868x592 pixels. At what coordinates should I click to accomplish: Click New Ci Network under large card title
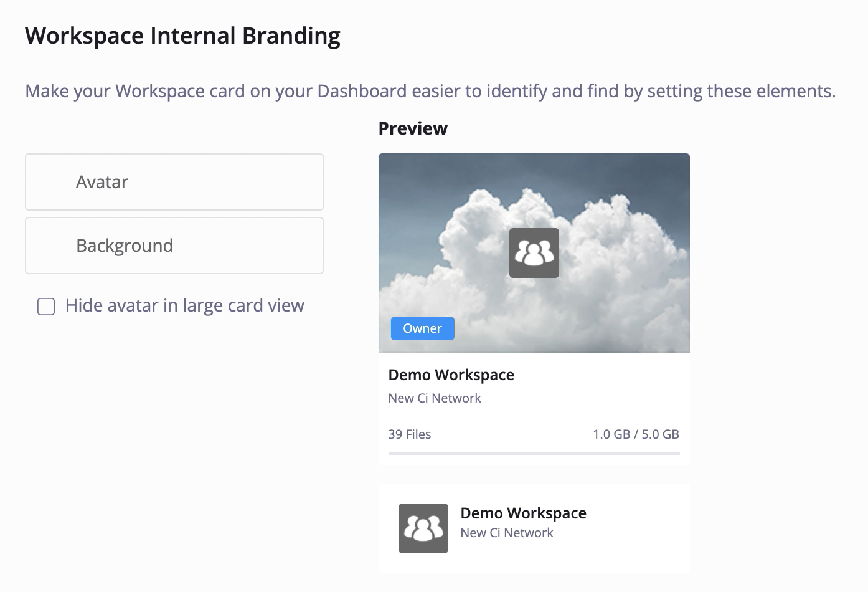pyautogui.click(x=435, y=398)
